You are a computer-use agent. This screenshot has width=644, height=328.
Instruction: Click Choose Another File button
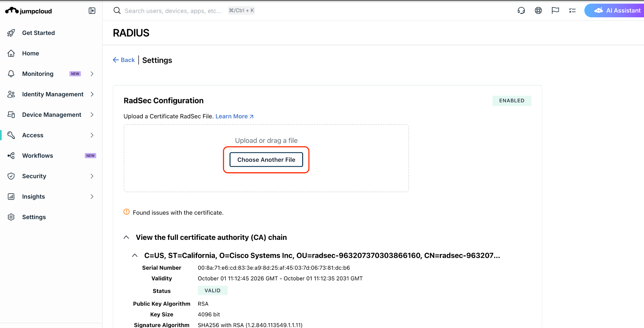click(266, 160)
